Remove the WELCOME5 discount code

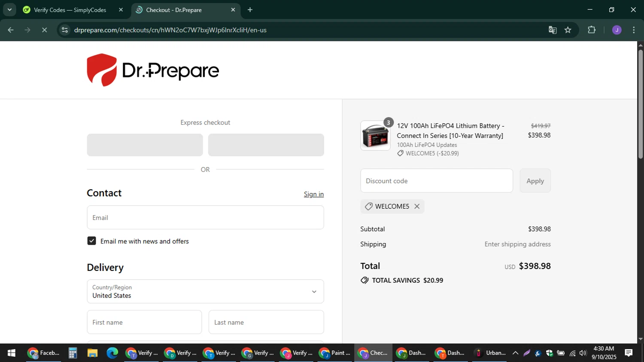tap(417, 207)
